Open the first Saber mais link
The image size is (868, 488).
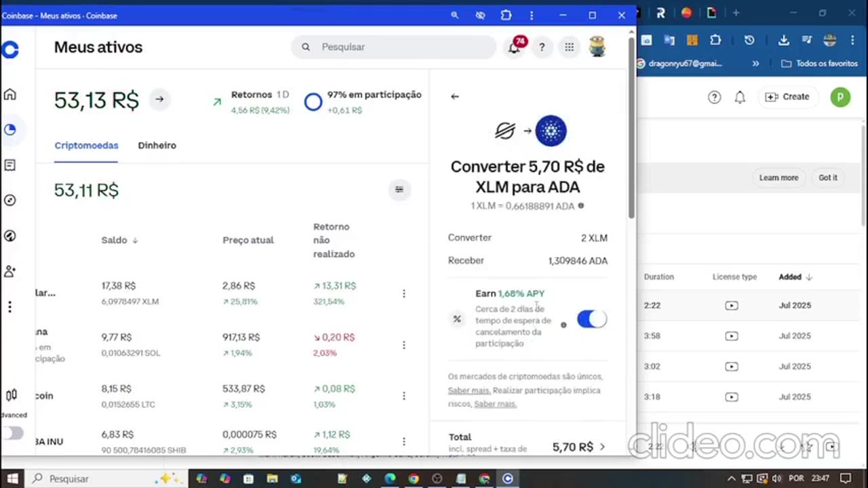(x=469, y=390)
